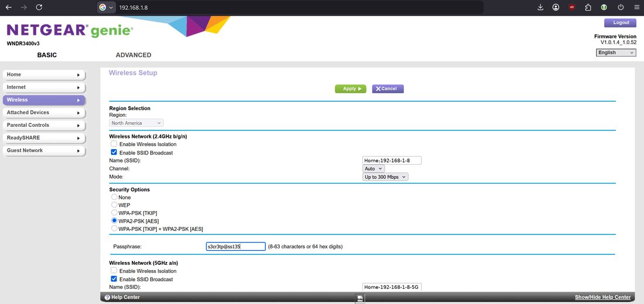
Task: Uncheck Enable SSID Broadcast for 5GHz network
Action: pos(114,279)
